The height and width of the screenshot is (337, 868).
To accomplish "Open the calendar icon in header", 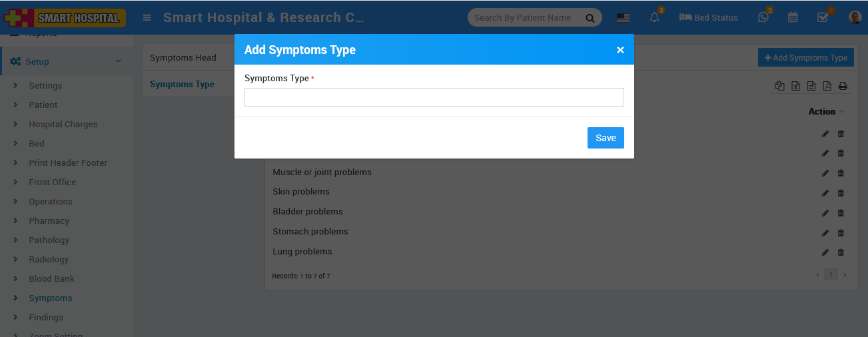I will [x=793, y=18].
